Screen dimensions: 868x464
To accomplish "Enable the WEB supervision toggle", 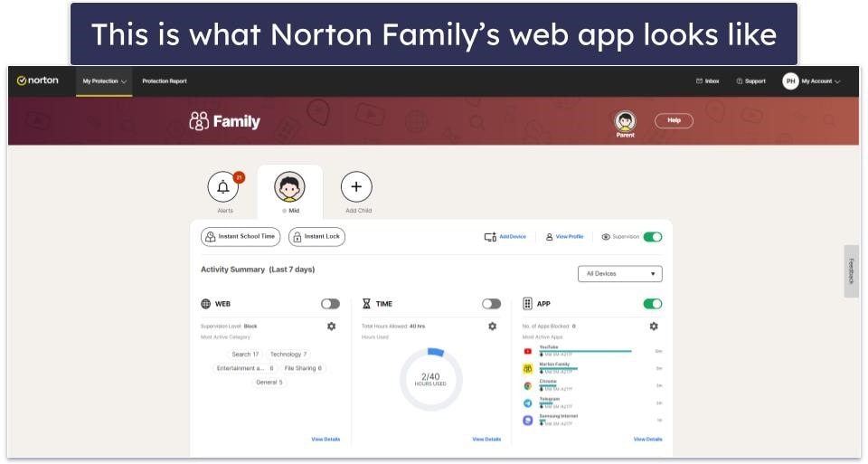I will [x=331, y=304].
